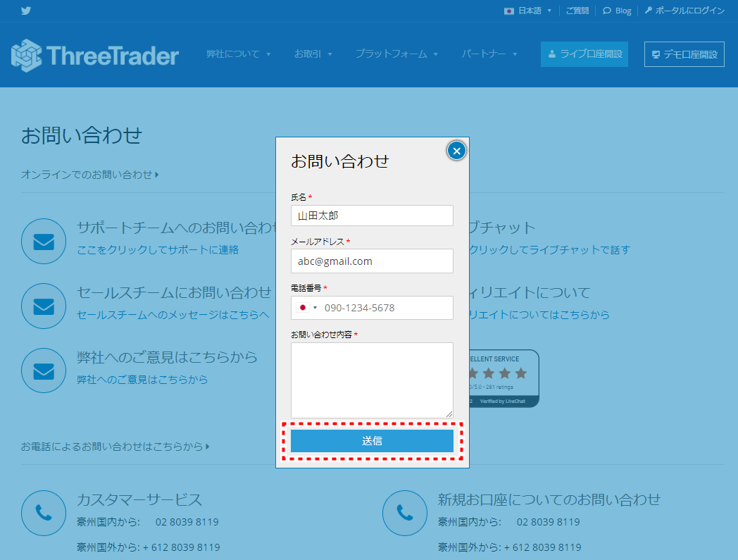Click クリックしてライブチャットで話す link
This screenshot has height=560, width=738.
click(549, 249)
